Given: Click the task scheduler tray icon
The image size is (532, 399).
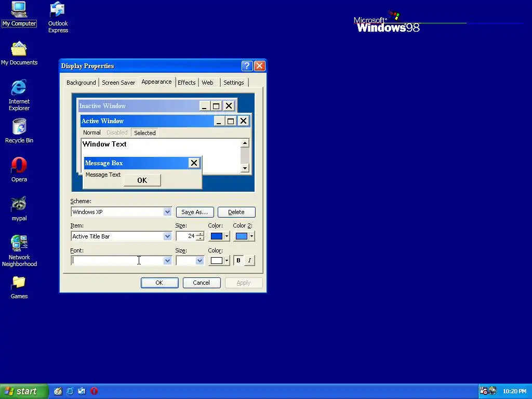Looking at the screenshot, I should coord(483,391).
